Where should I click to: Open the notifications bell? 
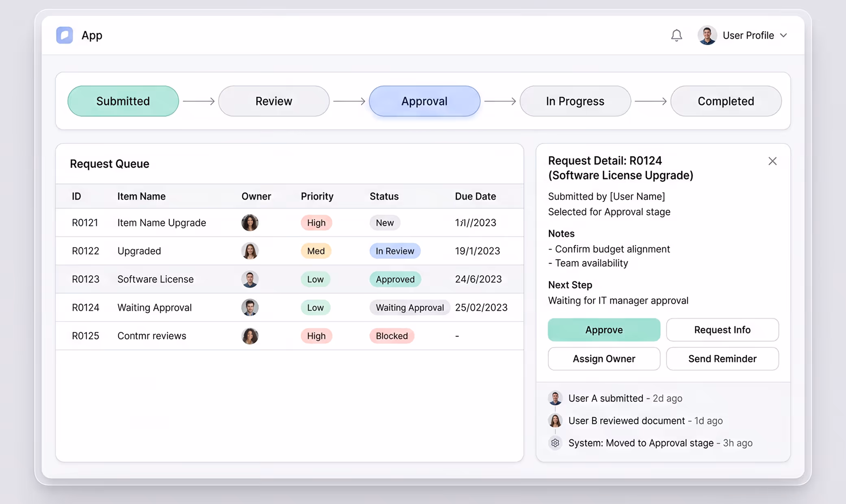676,35
